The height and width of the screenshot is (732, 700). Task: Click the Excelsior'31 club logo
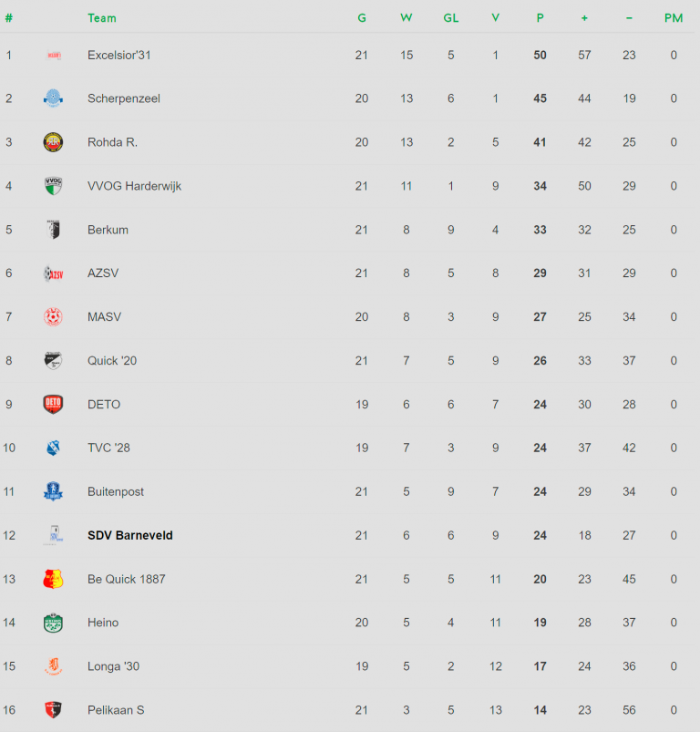[53, 55]
